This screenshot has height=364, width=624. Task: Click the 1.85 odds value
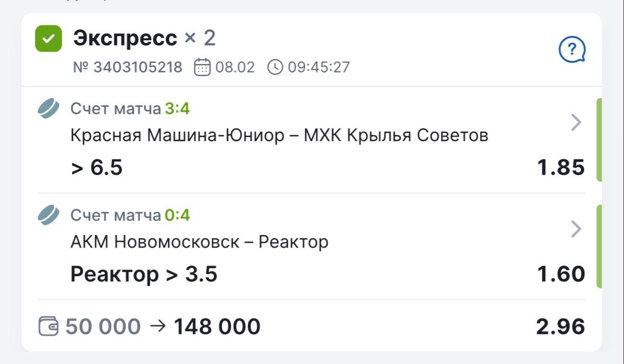(561, 168)
